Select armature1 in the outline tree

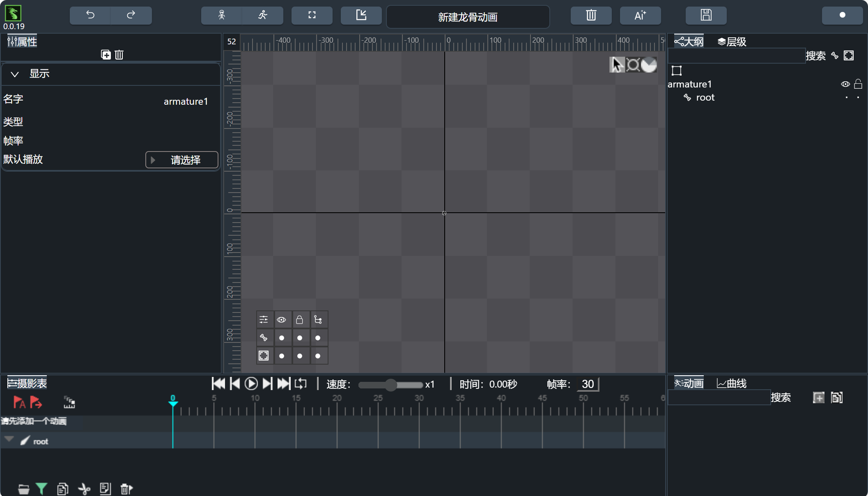pyautogui.click(x=689, y=84)
